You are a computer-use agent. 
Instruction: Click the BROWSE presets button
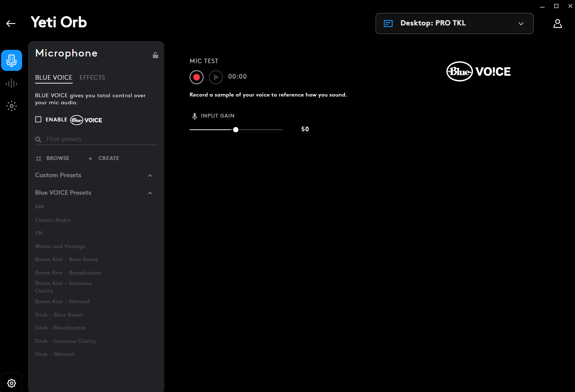(x=53, y=158)
